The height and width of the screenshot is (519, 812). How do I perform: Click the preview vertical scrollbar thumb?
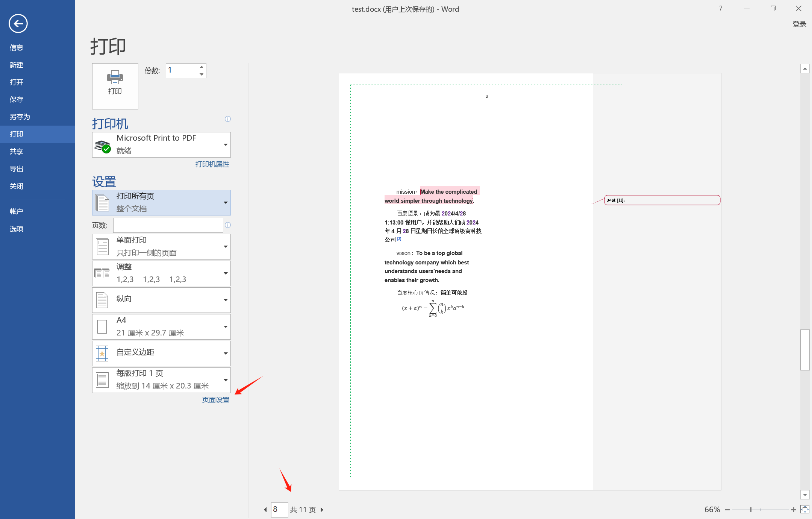(x=805, y=350)
